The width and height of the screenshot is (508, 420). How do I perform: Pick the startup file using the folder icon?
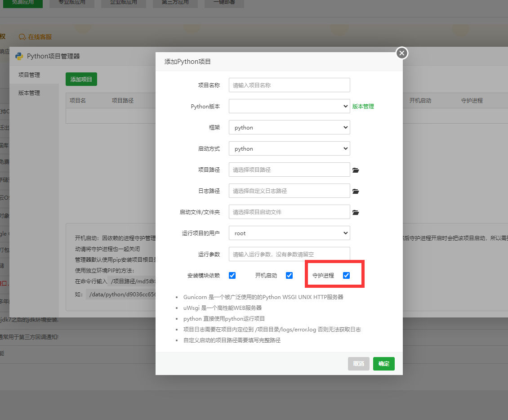coord(356,212)
